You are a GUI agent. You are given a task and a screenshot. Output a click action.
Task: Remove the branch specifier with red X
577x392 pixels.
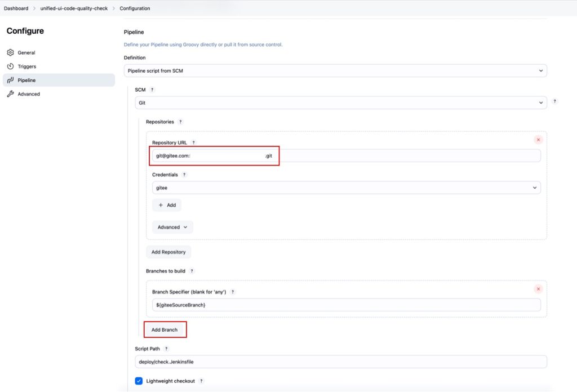coord(538,289)
